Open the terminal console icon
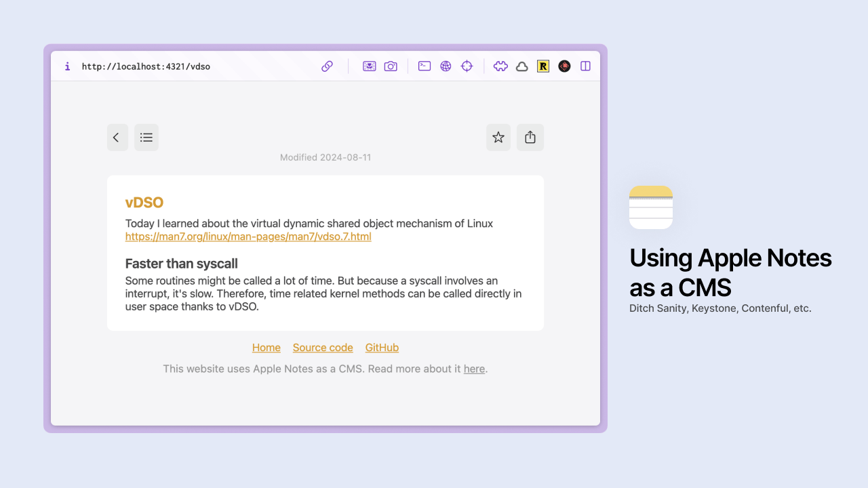 point(425,66)
